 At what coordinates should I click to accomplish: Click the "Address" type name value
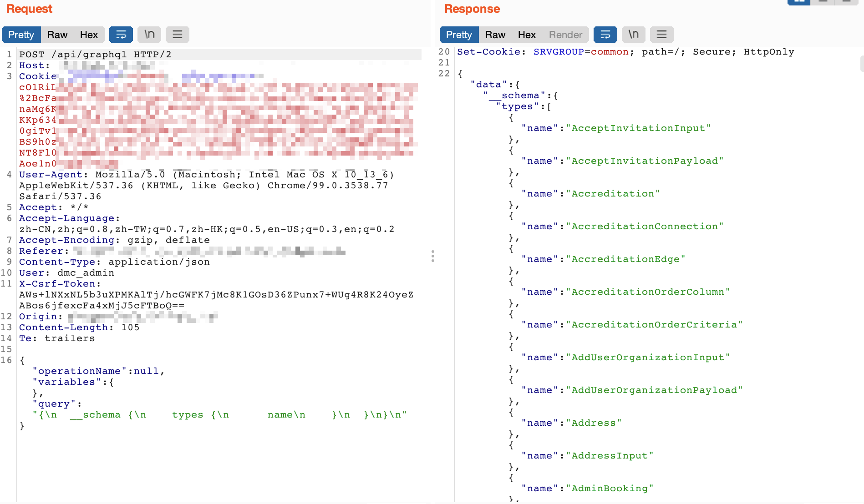tap(594, 423)
